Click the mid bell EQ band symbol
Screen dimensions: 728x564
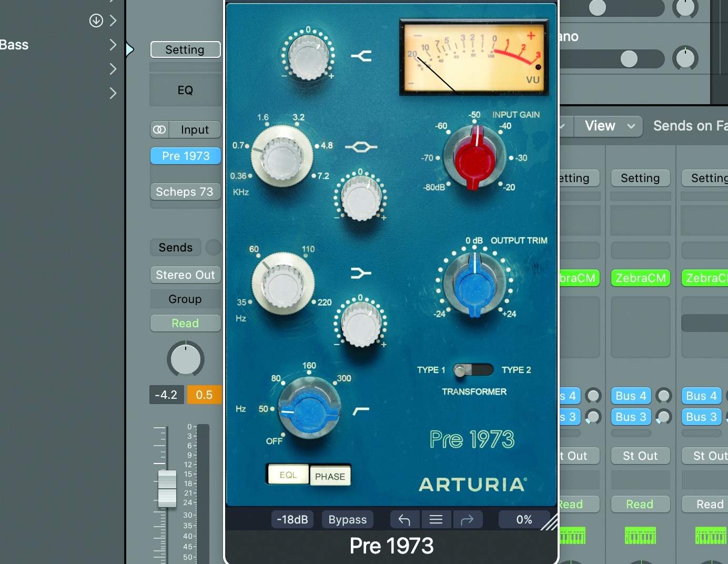pos(361,147)
